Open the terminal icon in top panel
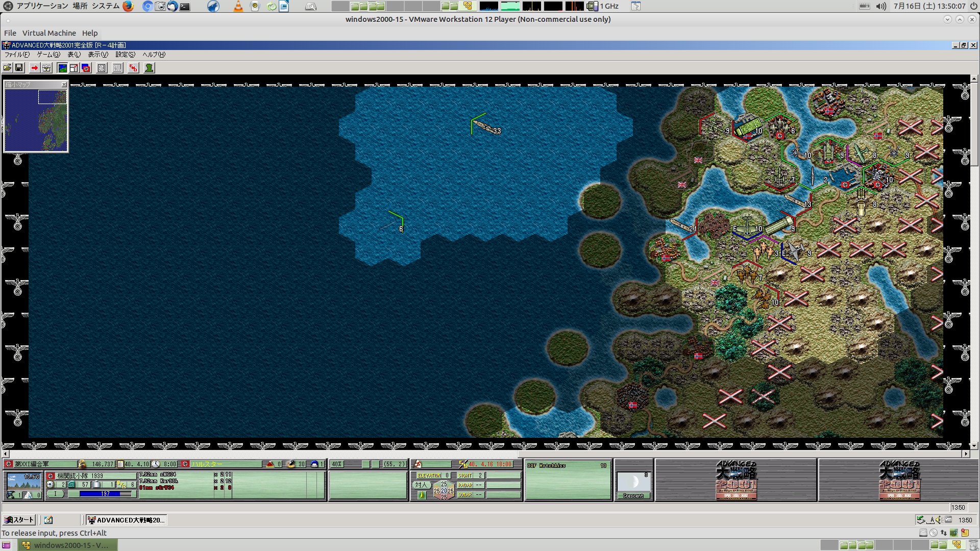Screen dimensions: 980x551 point(185,7)
